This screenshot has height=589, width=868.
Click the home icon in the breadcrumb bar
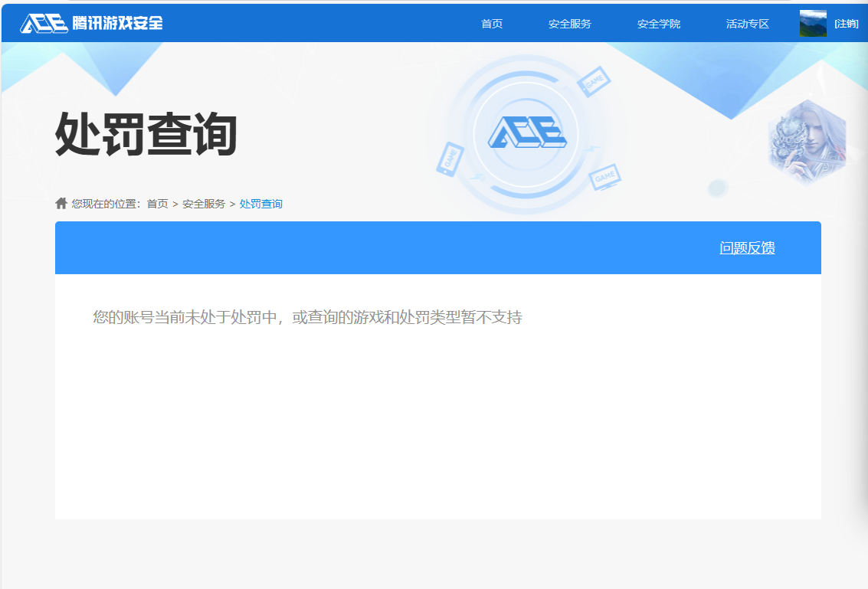[x=61, y=203]
